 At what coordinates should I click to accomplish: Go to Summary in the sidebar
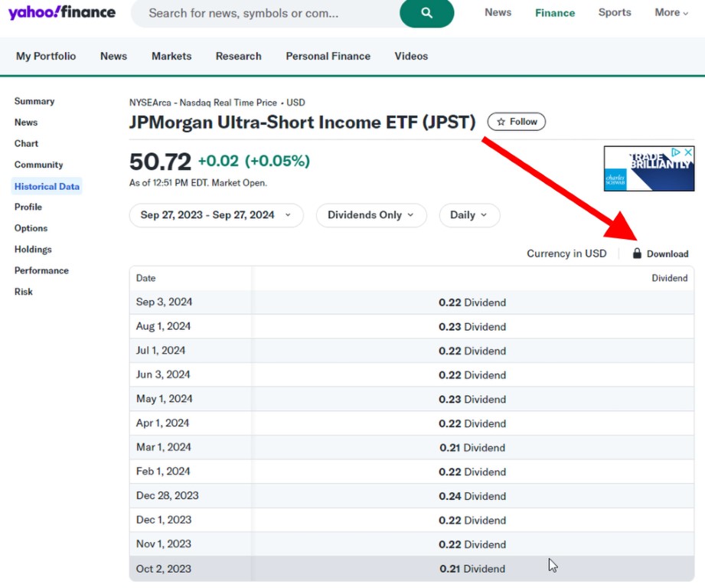34,101
